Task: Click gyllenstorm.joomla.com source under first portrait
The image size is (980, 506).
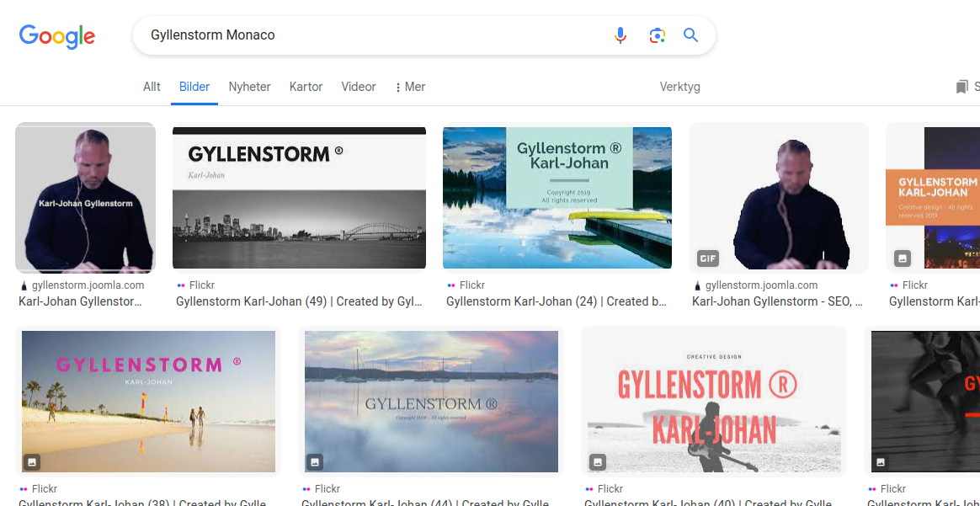Action: pos(88,285)
